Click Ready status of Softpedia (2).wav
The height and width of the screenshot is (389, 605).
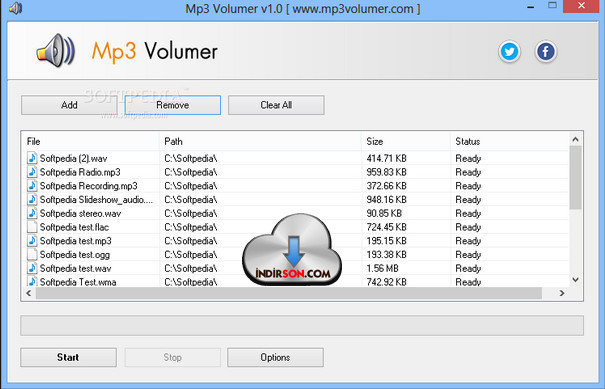pos(468,159)
